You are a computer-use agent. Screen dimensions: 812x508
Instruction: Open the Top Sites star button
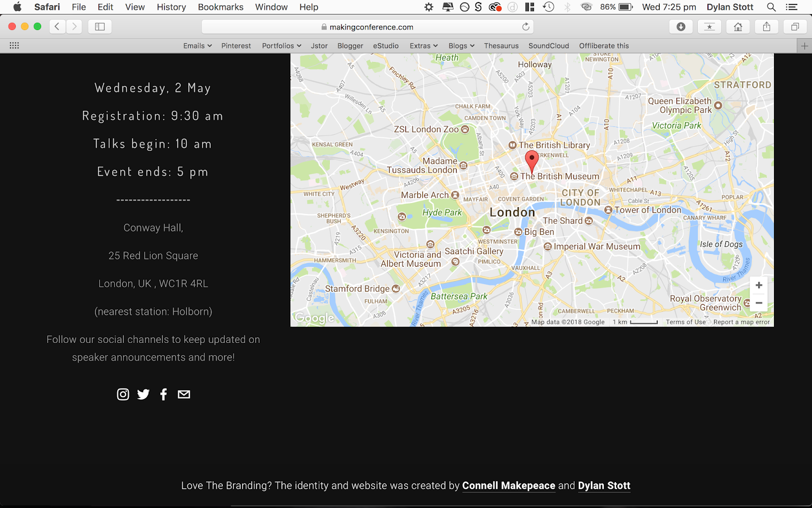click(x=709, y=26)
